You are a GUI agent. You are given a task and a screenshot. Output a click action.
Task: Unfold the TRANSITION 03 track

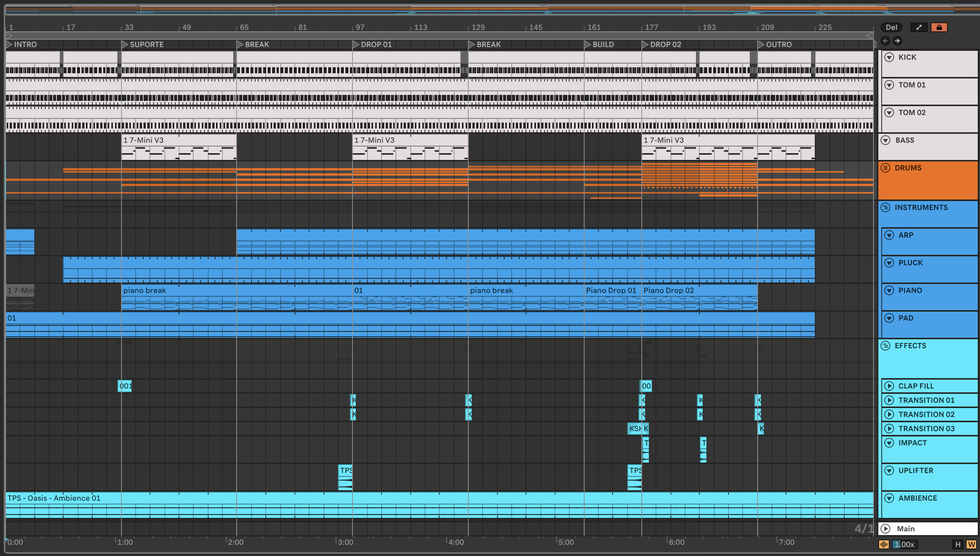[x=889, y=429]
